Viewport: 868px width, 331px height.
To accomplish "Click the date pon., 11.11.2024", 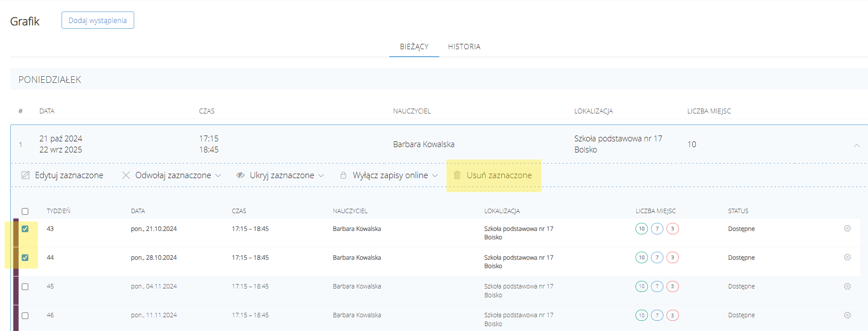I will pyautogui.click(x=154, y=315).
